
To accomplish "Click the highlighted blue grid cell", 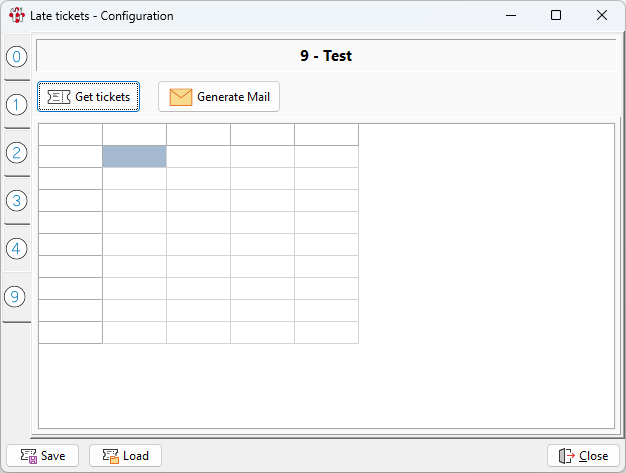I will 134,156.
